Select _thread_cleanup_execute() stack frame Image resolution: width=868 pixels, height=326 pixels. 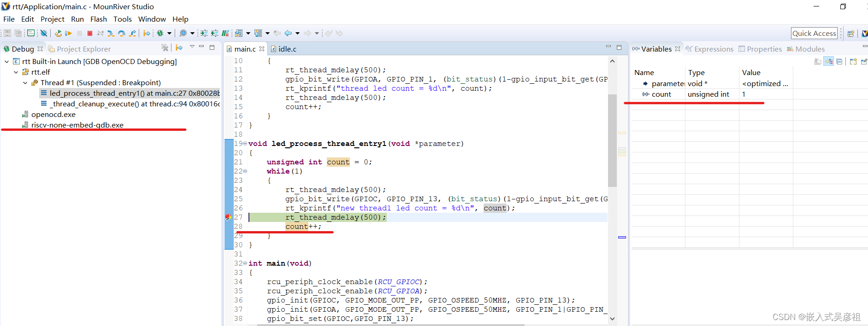point(130,104)
